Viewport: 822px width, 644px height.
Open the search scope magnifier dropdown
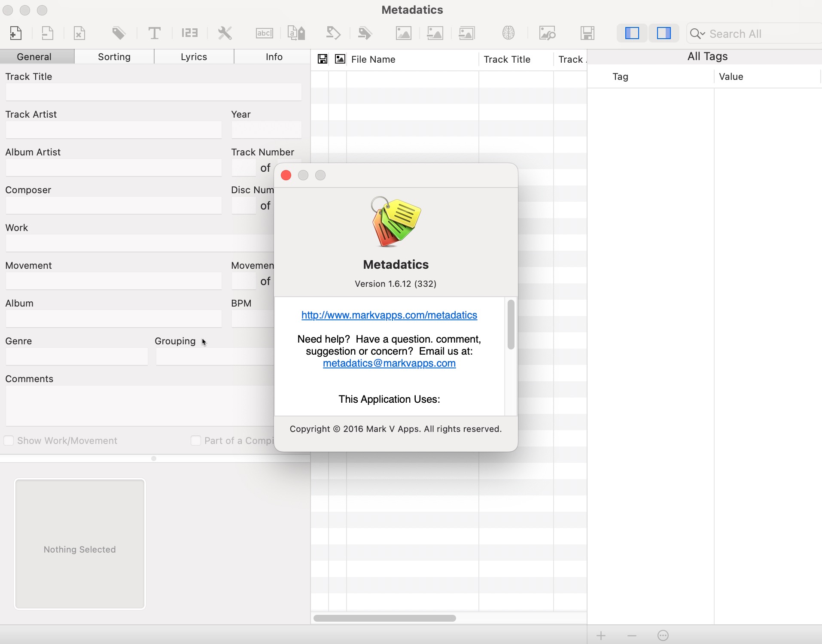pyautogui.click(x=697, y=33)
